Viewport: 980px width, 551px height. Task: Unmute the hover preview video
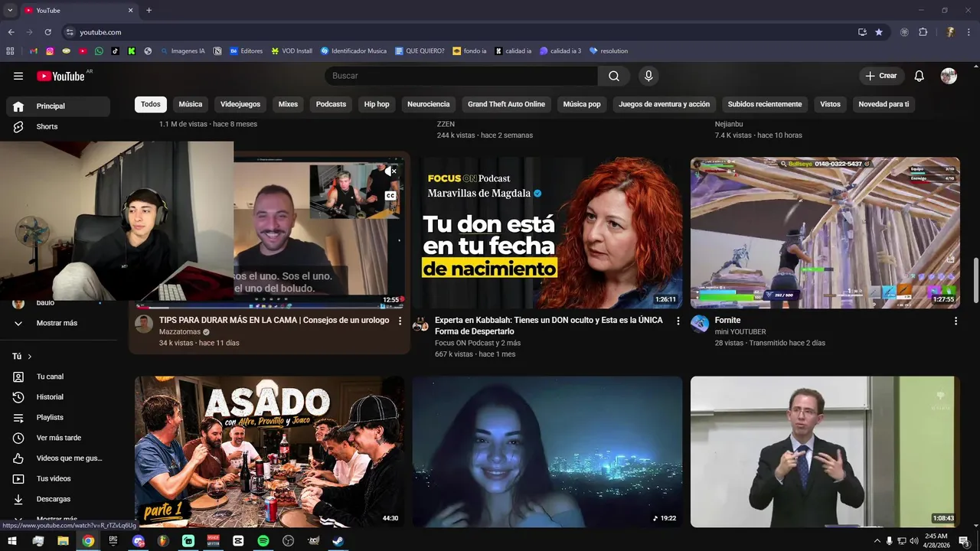click(x=390, y=171)
